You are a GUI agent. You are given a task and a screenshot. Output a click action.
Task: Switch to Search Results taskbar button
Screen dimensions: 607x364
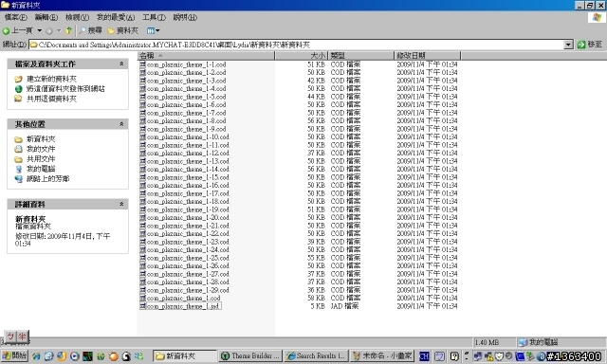(316, 355)
